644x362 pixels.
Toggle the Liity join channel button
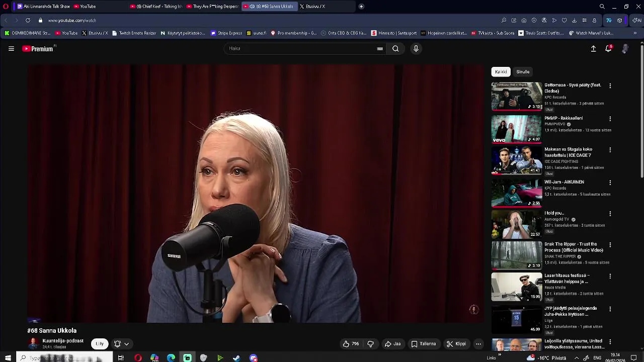click(x=100, y=344)
